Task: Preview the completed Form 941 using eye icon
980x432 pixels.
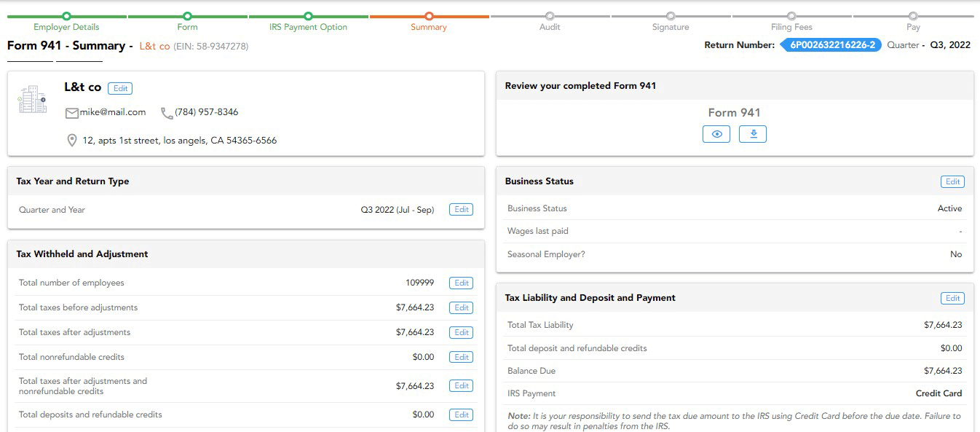Action: coord(716,134)
